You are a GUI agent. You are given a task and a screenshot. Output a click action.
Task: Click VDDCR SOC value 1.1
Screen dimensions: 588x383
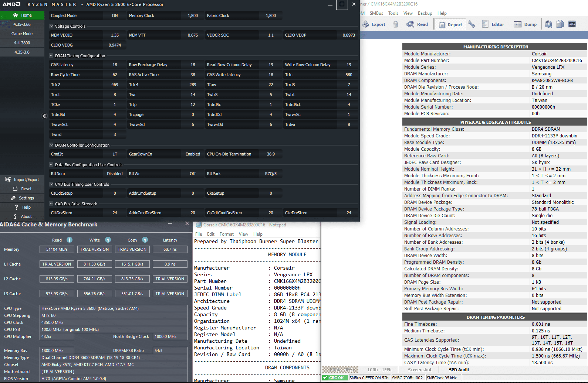(271, 35)
